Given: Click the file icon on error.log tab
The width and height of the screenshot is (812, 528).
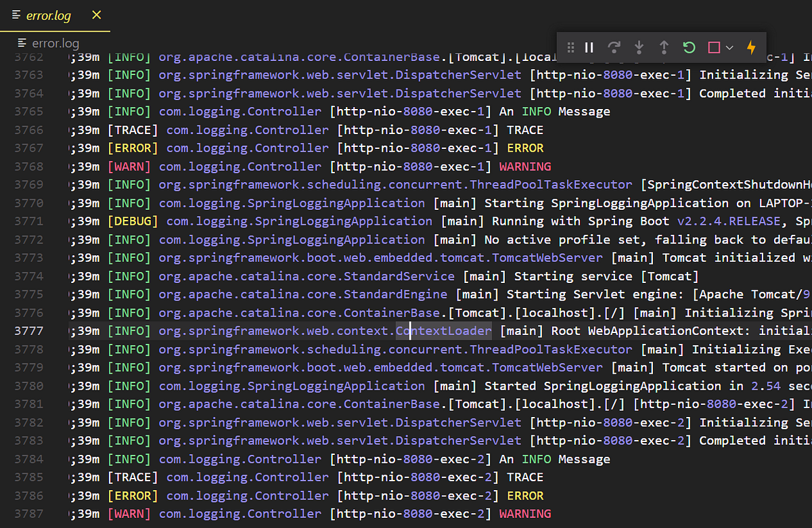Looking at the screenshot, I should click(16, 16).
